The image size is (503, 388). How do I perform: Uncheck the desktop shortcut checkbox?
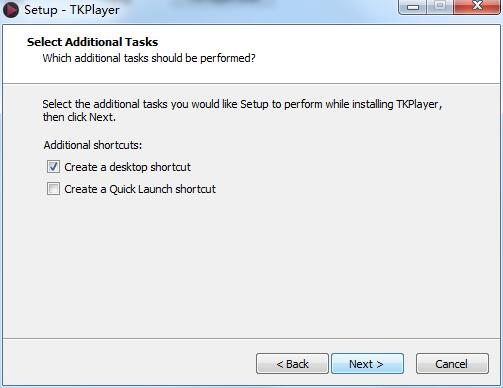53,167
